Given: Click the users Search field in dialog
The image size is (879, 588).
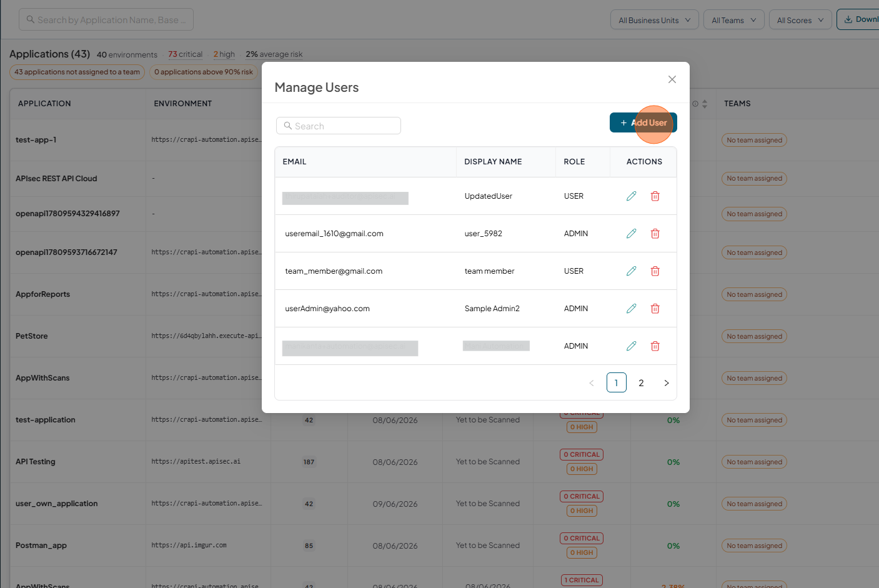Looking at the screenshot, I should point(339,126).
